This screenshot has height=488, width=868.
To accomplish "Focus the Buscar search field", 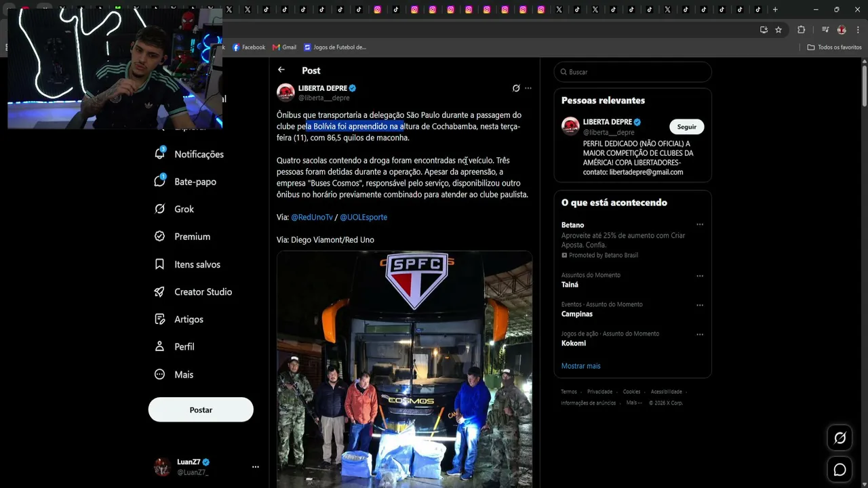I will tap(633, 72).
